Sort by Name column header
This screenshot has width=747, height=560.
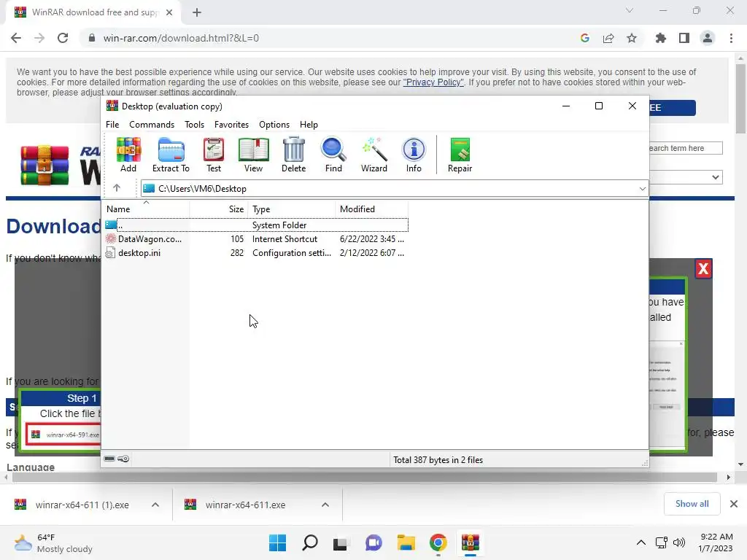145,209
